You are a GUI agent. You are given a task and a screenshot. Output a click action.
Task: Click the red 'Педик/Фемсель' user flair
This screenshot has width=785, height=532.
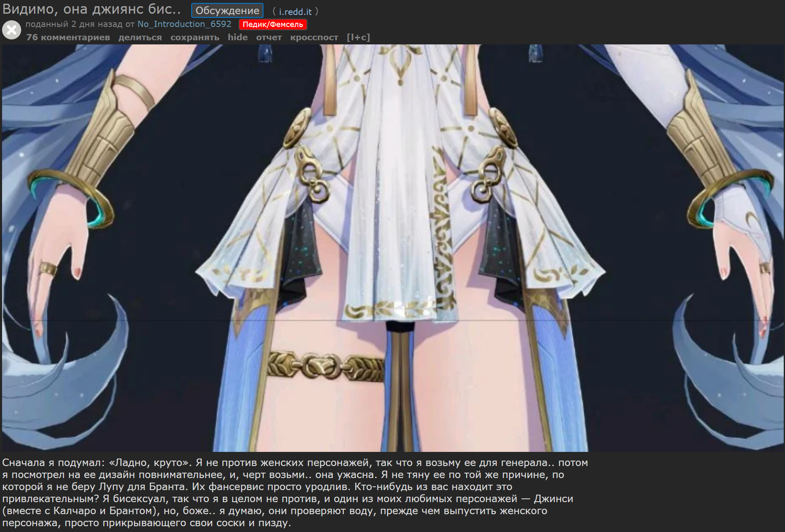273,24
